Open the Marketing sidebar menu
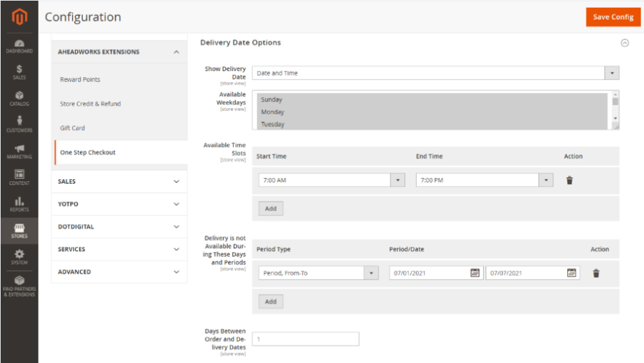The width and height of the screenshot is (644, 363). click(x=19, y=152)
